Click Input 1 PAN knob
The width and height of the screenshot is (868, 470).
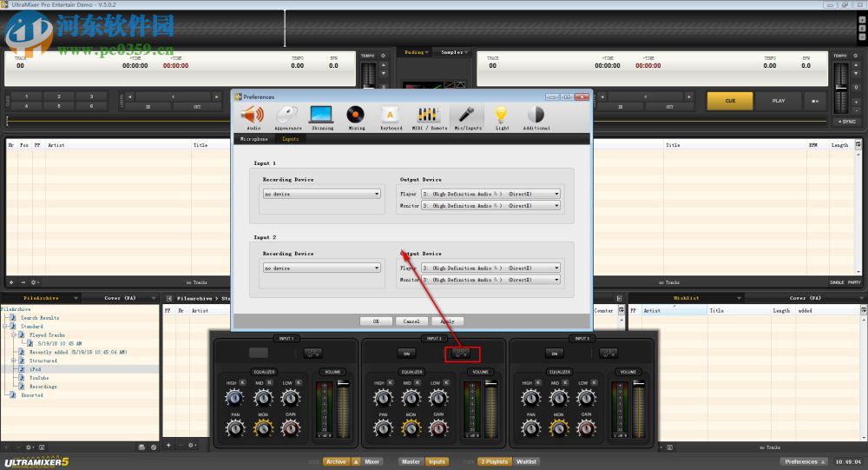235,427
